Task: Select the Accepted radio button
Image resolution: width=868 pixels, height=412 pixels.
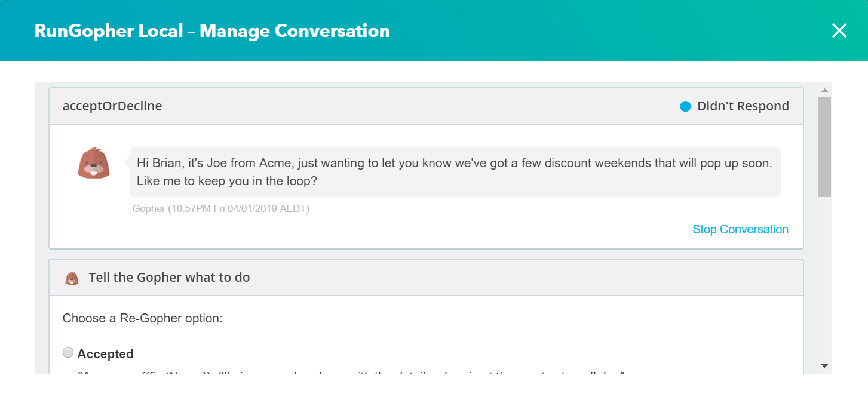Action: pos(68,353)
